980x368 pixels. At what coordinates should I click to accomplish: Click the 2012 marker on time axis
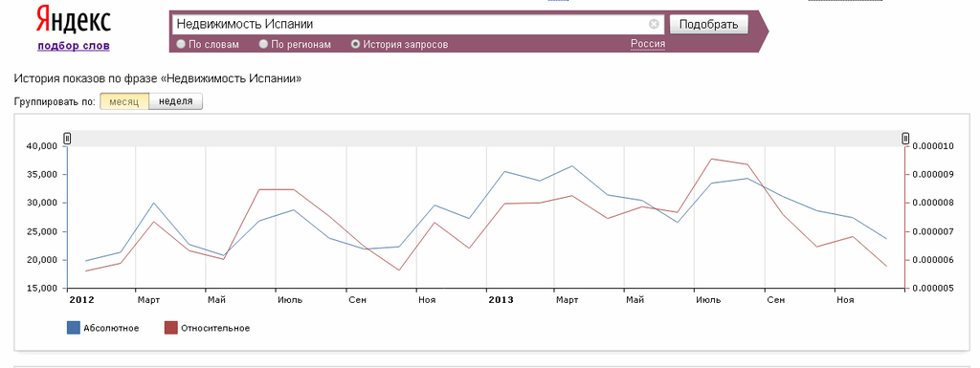click(81, 300)
